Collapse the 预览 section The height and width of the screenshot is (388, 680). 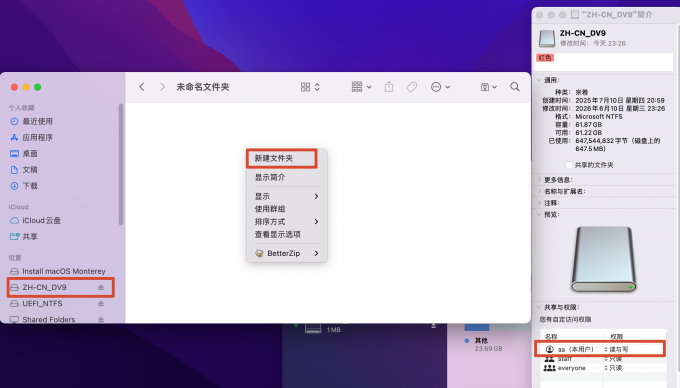(x=539, y=214)
